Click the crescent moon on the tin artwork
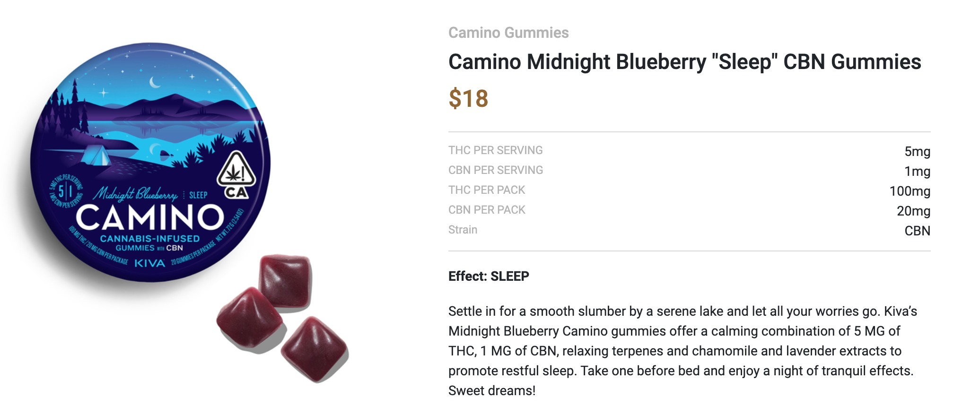The height and width of the screenshot is (415, 980). tap(155, 83)
